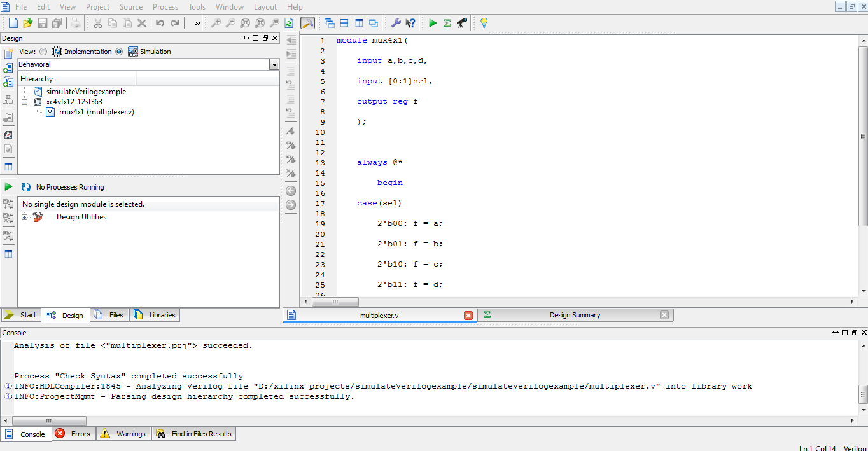Screen dimensions: 868x451
Task: Click the Hierarchy column header
Action: 77,79
